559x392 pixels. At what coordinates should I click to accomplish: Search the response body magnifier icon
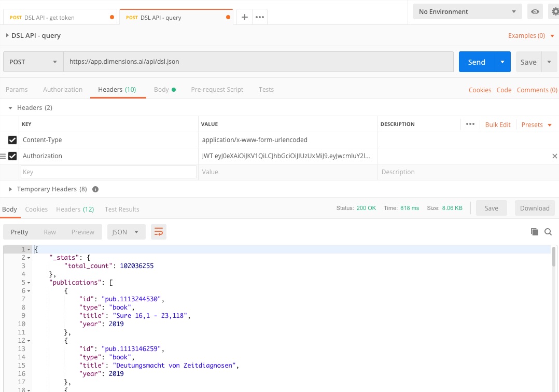[548, 232]
